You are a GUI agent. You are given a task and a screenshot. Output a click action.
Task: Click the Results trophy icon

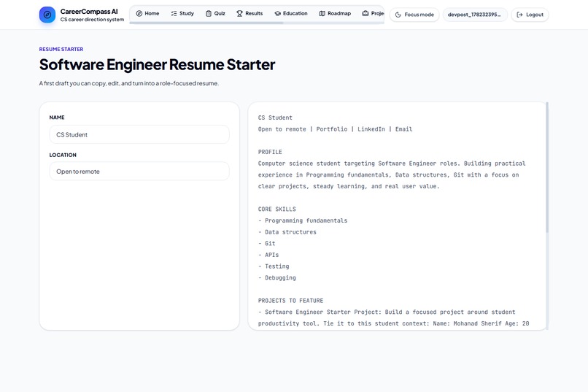[239, 13]
